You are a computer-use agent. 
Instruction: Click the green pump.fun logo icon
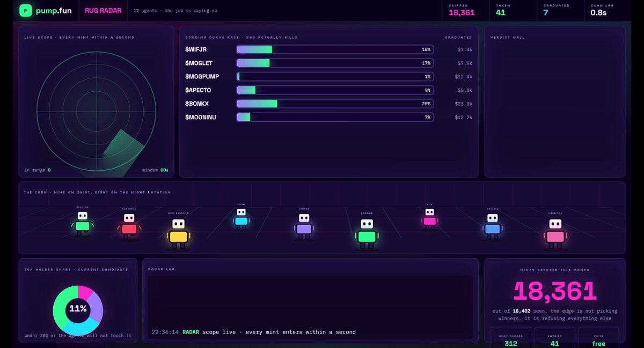[26, 11]
